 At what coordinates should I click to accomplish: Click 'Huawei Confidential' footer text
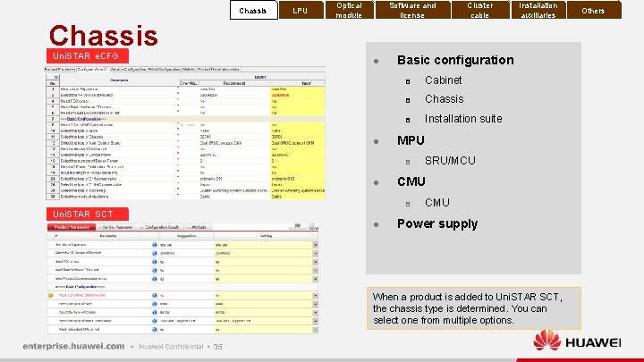[171, 347]
